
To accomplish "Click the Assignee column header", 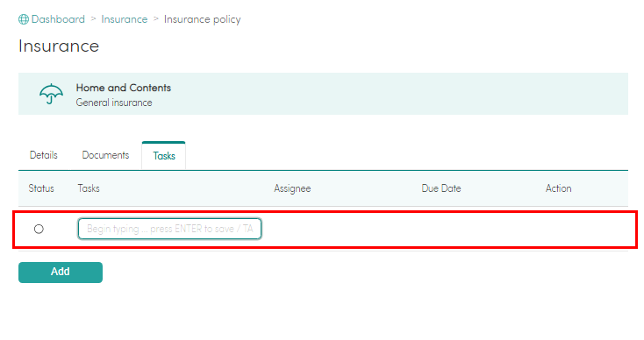I will 292,188.
